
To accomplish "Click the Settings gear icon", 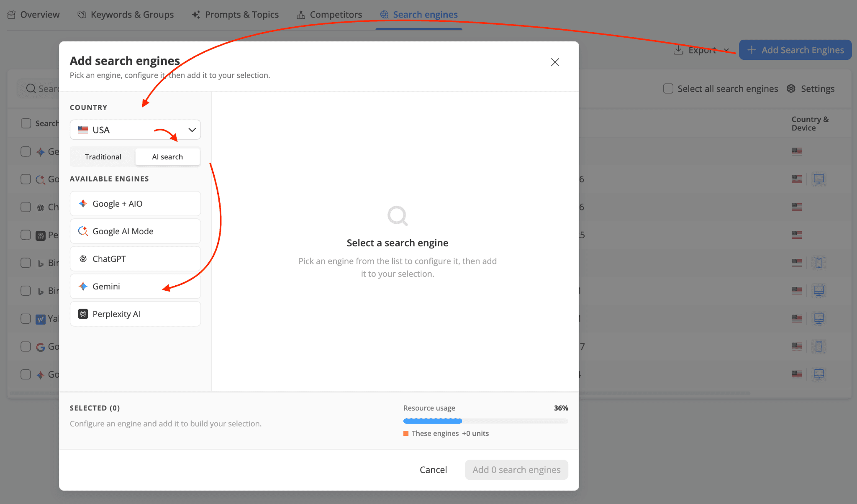I will click(x=791, y=89).
